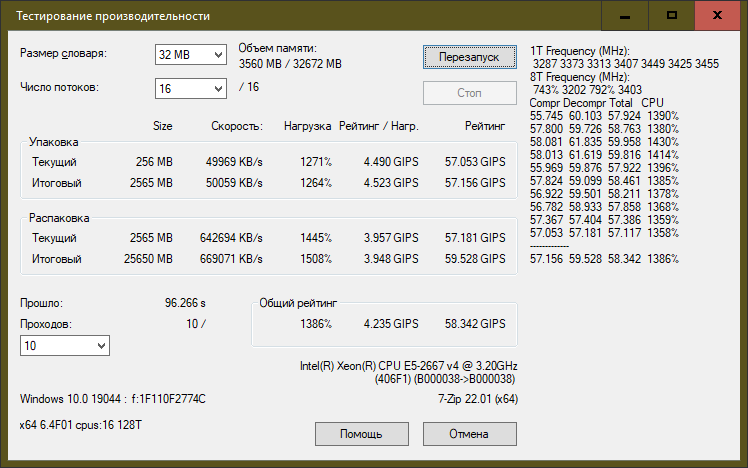Image resolution: width=748 pixels, height=468 pixels.
Task: Click the compression current load 1271%
Action: [316, 162]
